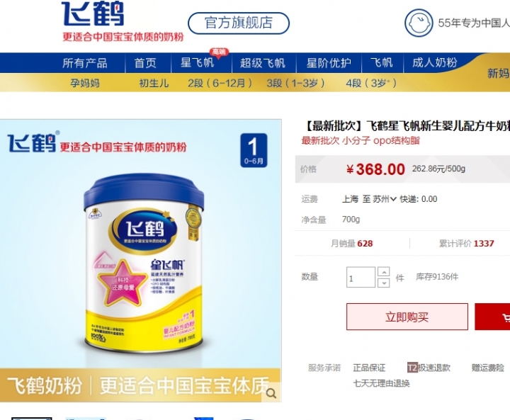Click the T2 fast refund badge icon

pos(412,368)
